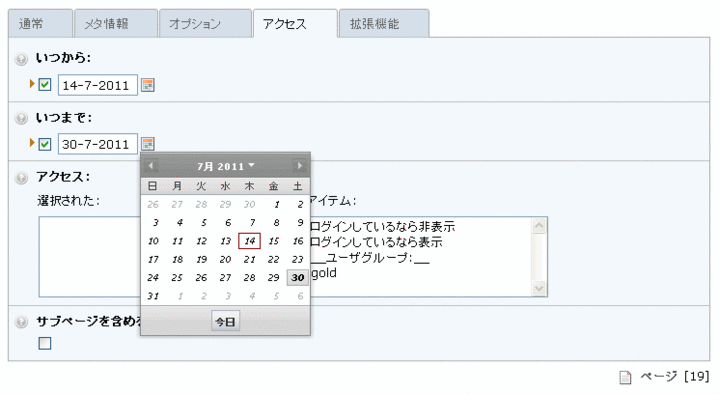Go to previous month in calendar
This screenshot has height=394, width=720.
click(151, 165)
